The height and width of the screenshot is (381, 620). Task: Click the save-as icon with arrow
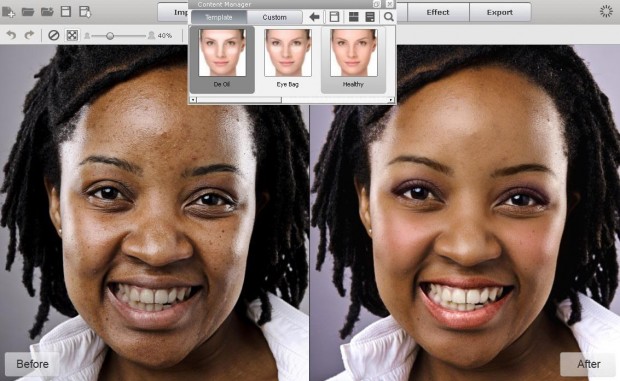pyautogui.click(x=85, y=11)
